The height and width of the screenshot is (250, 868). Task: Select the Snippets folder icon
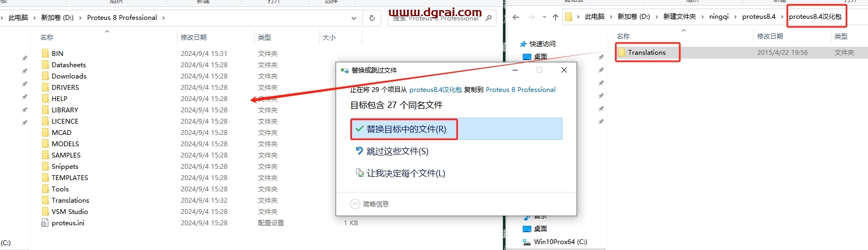point(45,166)
